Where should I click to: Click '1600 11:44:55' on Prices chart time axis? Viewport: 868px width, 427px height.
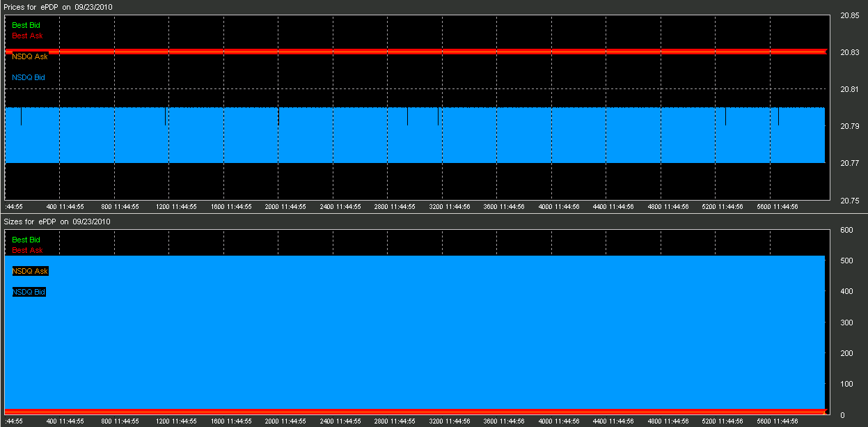(230, 207)
